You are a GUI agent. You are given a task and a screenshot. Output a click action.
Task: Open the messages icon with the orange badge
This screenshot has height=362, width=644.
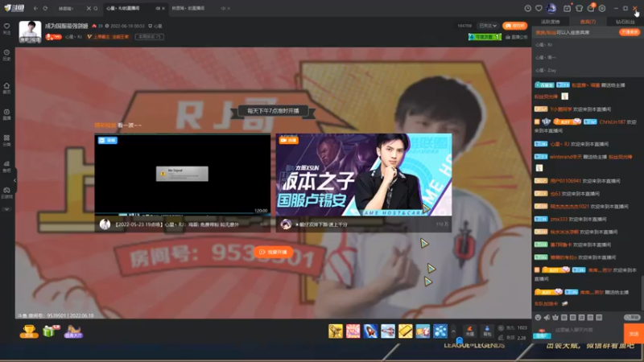591,8
